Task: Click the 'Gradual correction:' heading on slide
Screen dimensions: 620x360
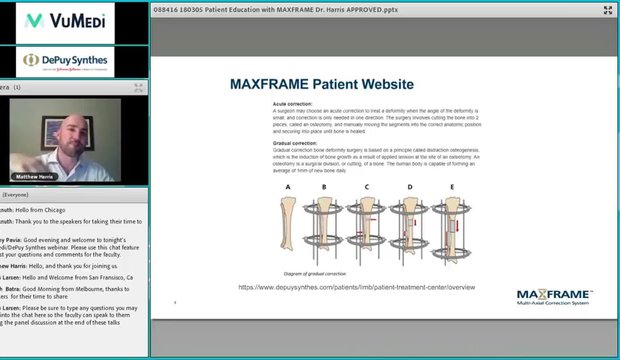Action: (x=295, y=143)
